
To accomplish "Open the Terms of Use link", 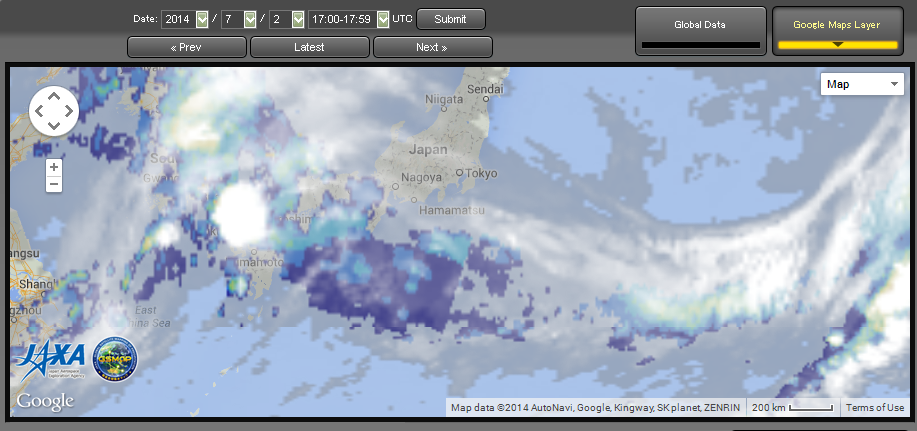I will [874, 408].
